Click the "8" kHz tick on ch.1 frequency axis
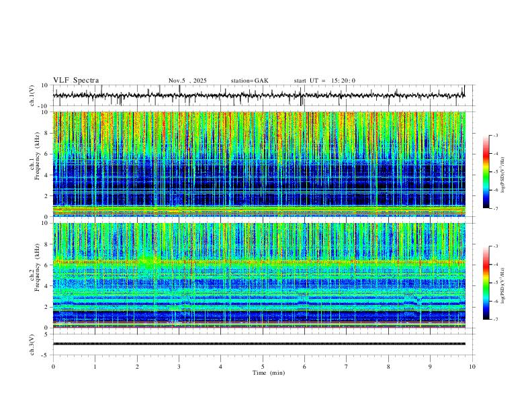This screenshot has height=411, width=532. point(47,133)
